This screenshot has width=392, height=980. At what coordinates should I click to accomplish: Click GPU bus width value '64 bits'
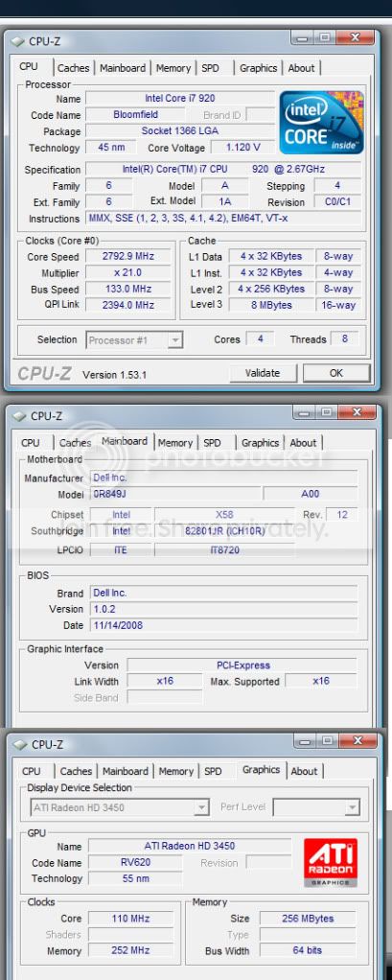[307, 950]
